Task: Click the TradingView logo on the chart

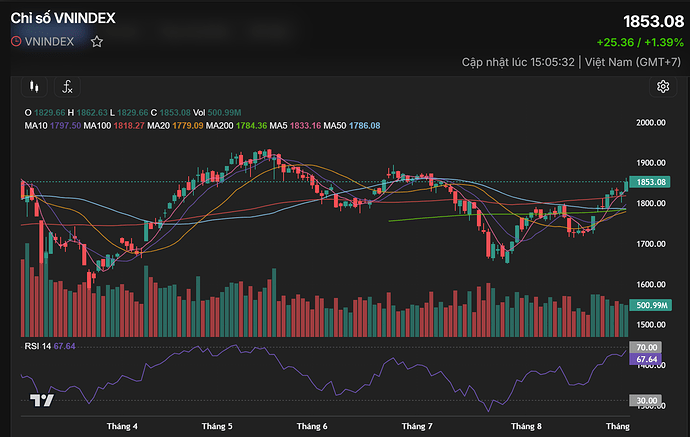Action: (42, 400)
